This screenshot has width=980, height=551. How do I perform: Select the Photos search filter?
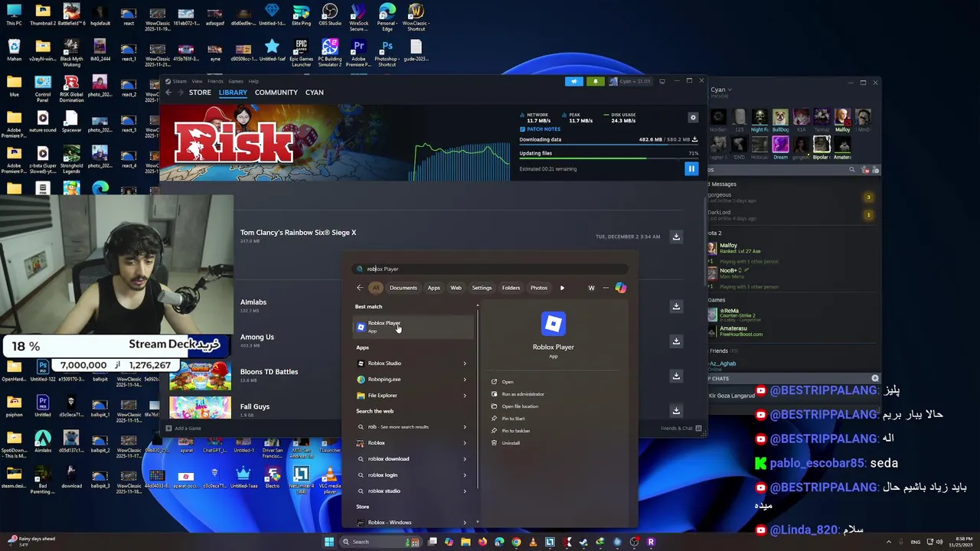pyautogui.click(x=539, y=288)
